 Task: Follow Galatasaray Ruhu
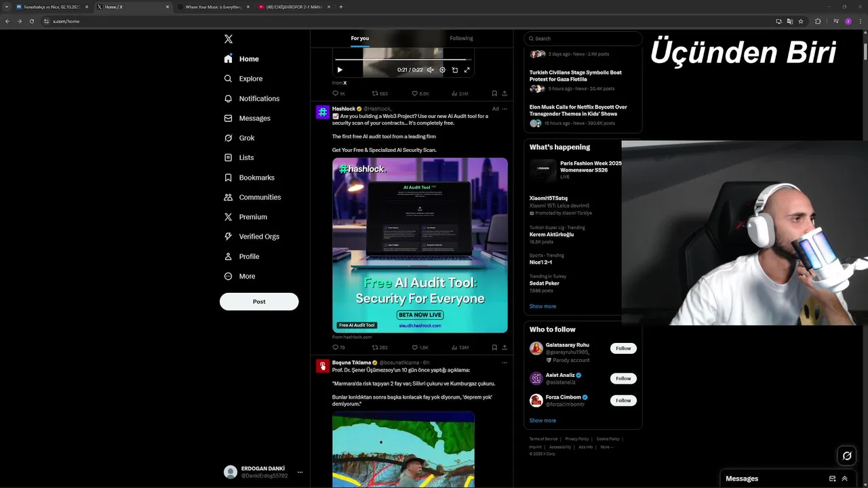tap(623, 348)
